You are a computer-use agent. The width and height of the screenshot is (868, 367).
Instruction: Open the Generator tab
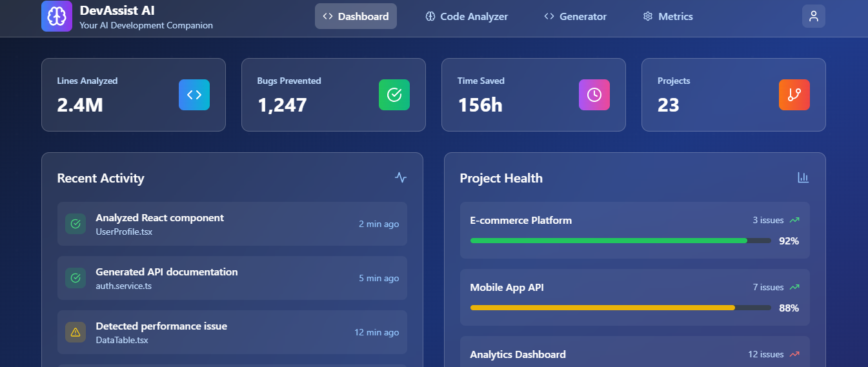575,16
